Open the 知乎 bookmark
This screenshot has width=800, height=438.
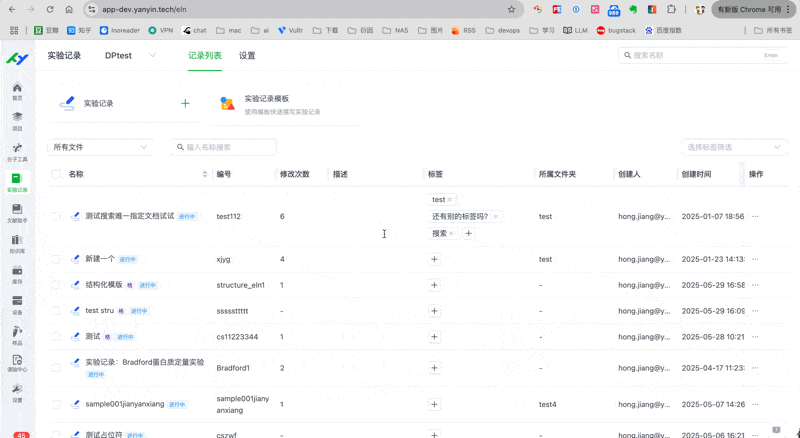(x=79, y=30)
